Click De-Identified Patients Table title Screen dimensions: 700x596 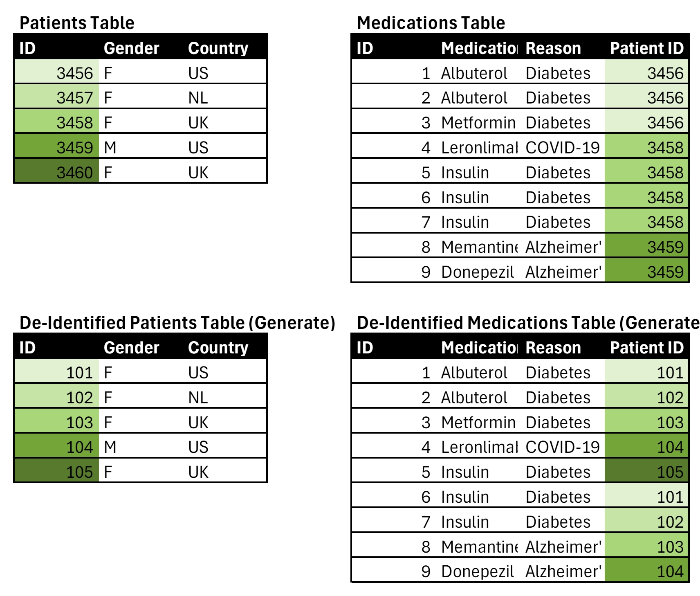point(177,323)
